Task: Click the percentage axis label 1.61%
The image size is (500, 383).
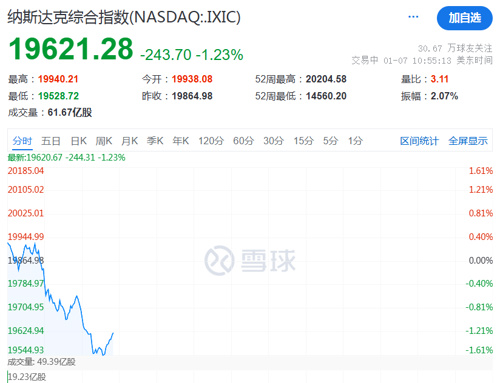Action: click(481, 171)
